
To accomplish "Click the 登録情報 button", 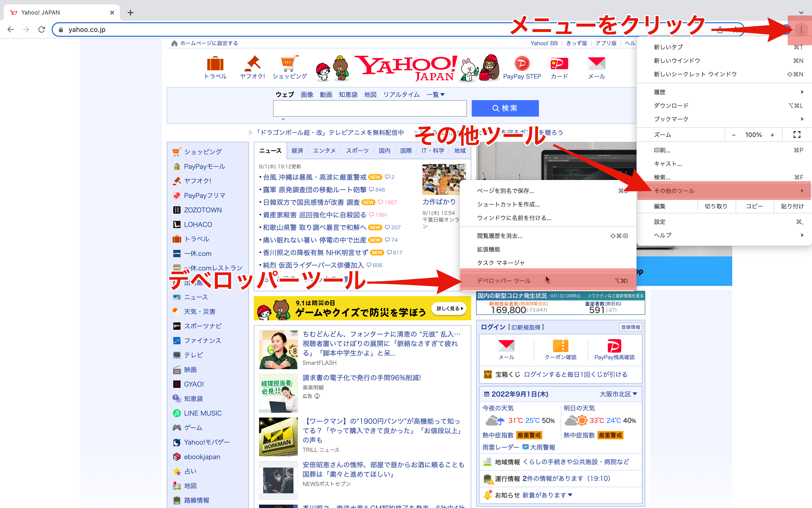I will 630,327.
